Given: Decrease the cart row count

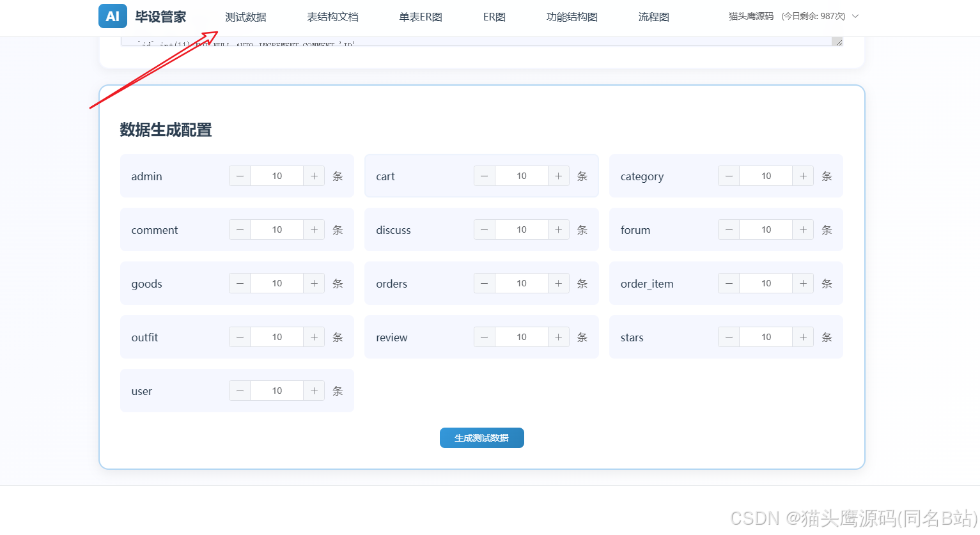Looking at the screenshot, I should point(485,176).
